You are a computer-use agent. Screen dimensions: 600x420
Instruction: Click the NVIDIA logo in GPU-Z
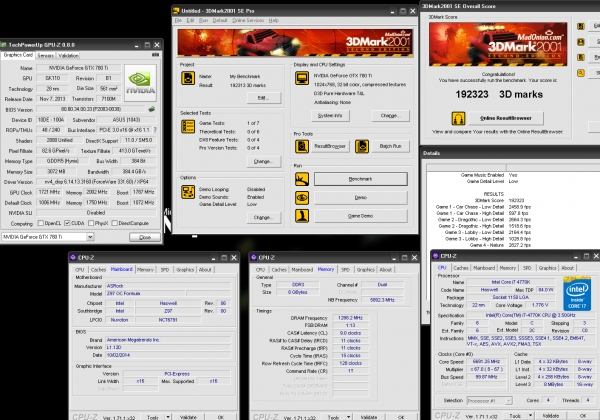(140, 83)
